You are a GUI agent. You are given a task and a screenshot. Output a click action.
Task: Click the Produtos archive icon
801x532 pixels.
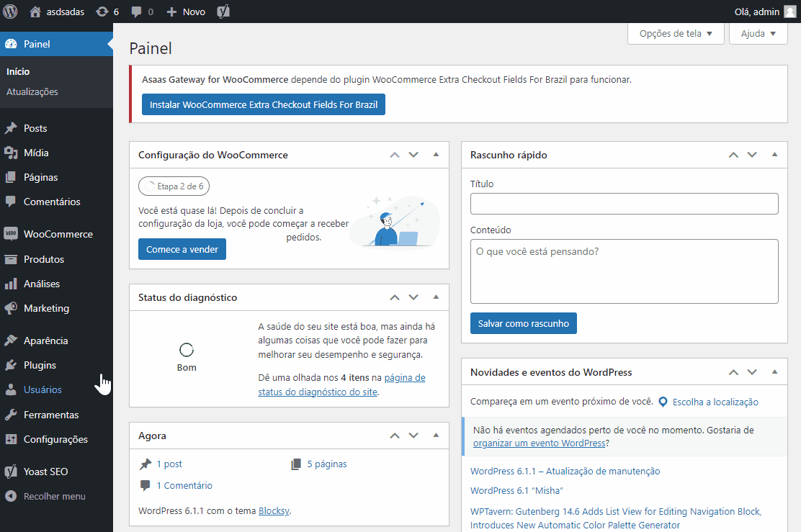pyautogui.click(x=11, y=259)
